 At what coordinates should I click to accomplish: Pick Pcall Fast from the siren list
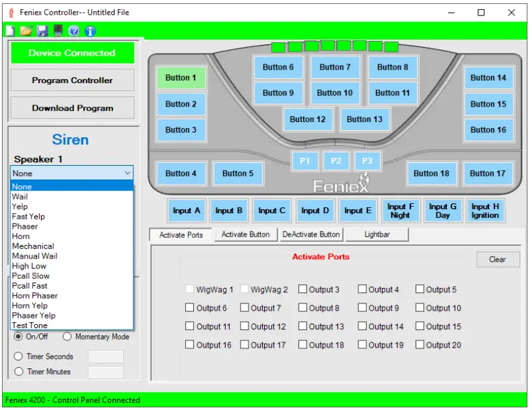[72, 286]
